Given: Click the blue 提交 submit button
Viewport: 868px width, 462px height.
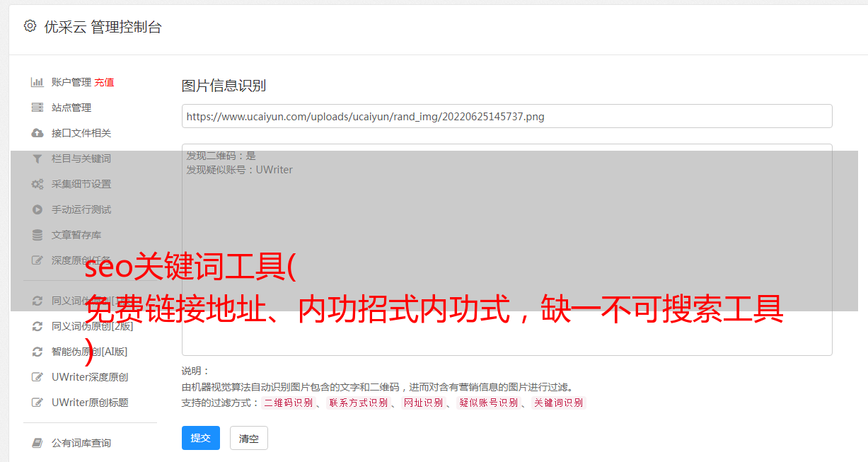Looking at the screenshot, I should tap(201, 438).
